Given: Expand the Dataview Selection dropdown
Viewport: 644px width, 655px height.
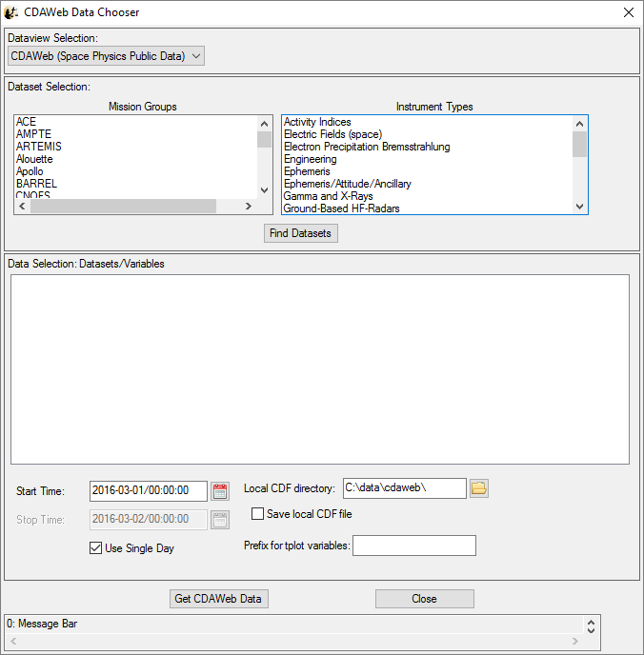Looking at the screenshot, I should (x=106, y=56).
